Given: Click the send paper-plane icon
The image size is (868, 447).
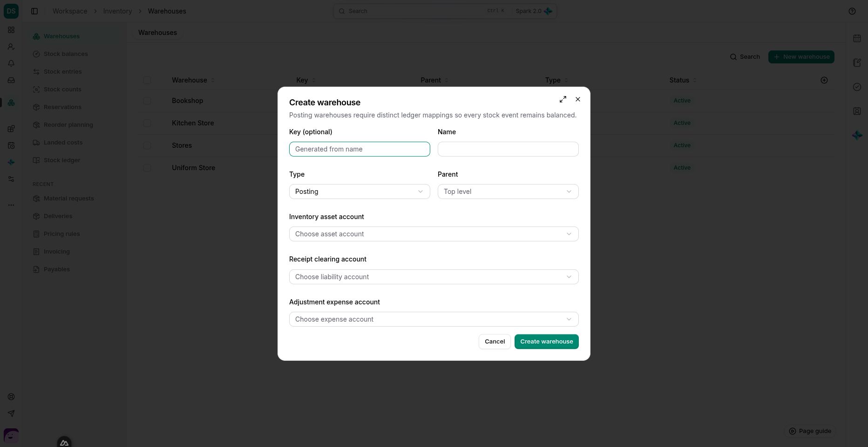Looking at the screenshot, I should (x=11, y=413).
